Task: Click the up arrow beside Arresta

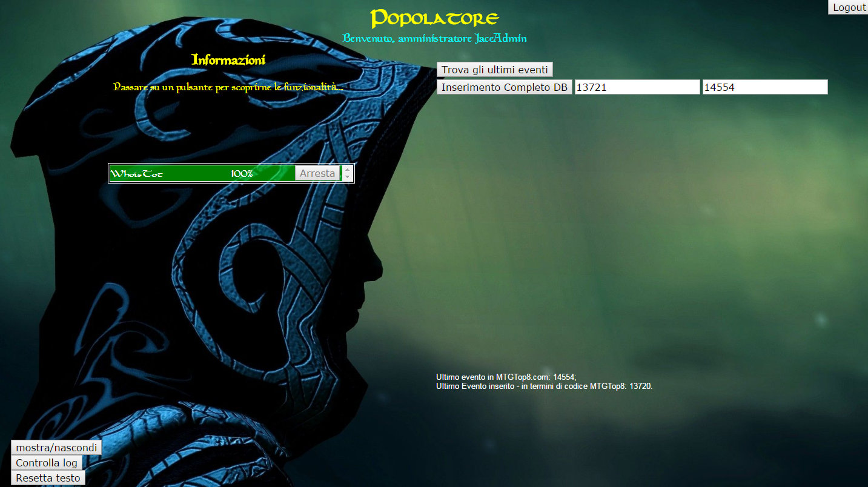Action: (x=347, y=170)
